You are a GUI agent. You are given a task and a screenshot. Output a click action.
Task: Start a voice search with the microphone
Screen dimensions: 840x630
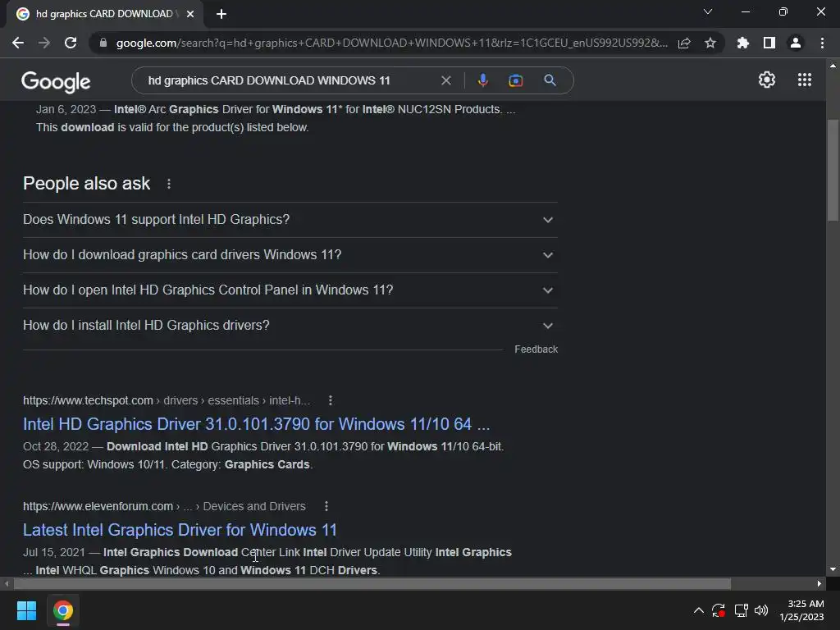(x=482, y=80)
